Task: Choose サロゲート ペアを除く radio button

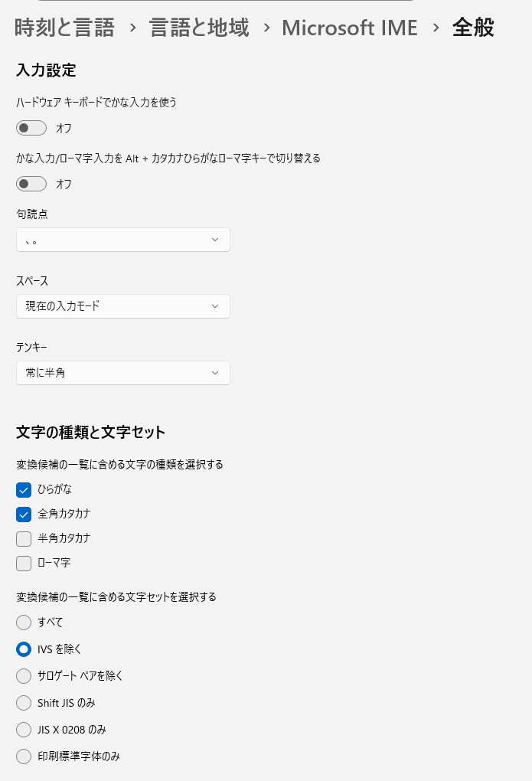Action: (24, 676)
